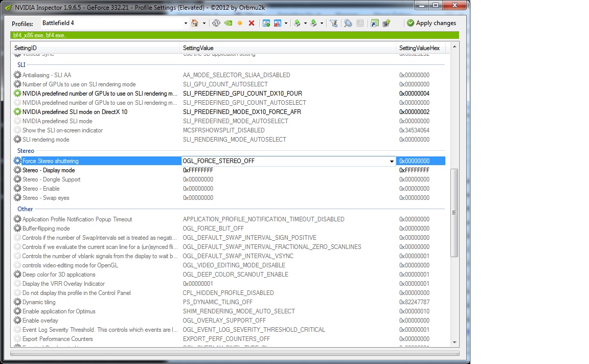Sort by the SettingValue column header

coord(288,48)
